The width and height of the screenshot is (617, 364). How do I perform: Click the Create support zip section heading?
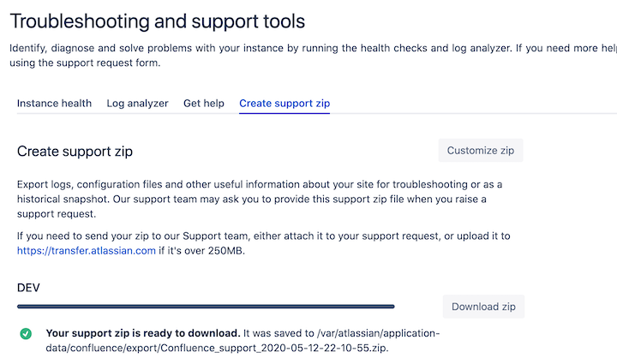(75, 152)
